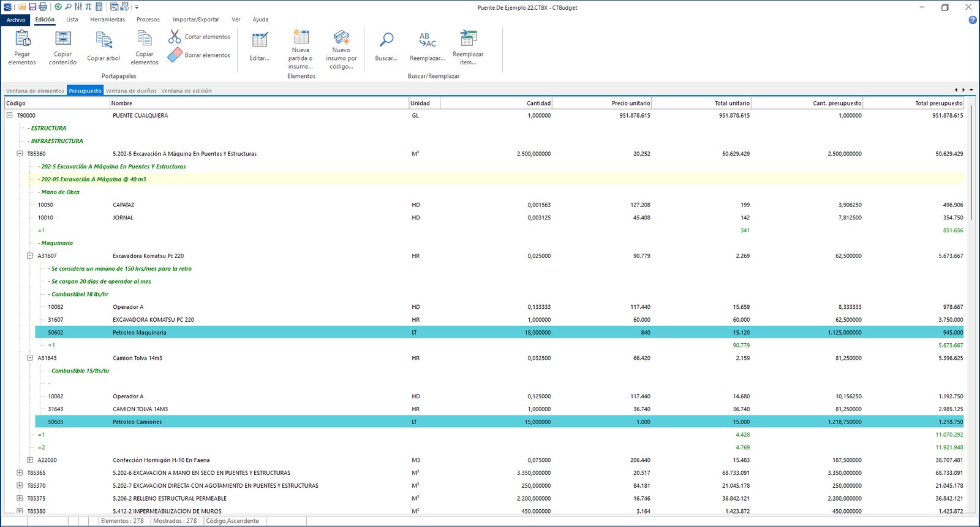Image resolution: width=980 pixels, height=527 pixels.
Task: Expand the T85370 tree node
Action: point(20,485)
